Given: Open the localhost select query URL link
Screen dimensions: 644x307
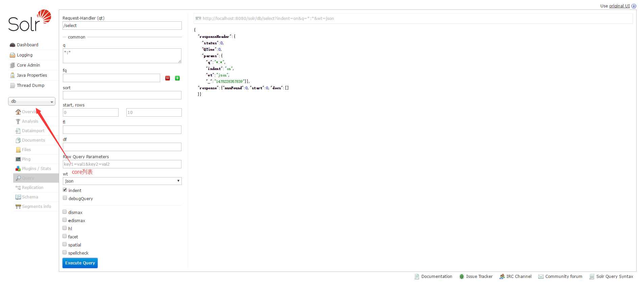Looking at the screenshot, I should (x=268, y=19).
